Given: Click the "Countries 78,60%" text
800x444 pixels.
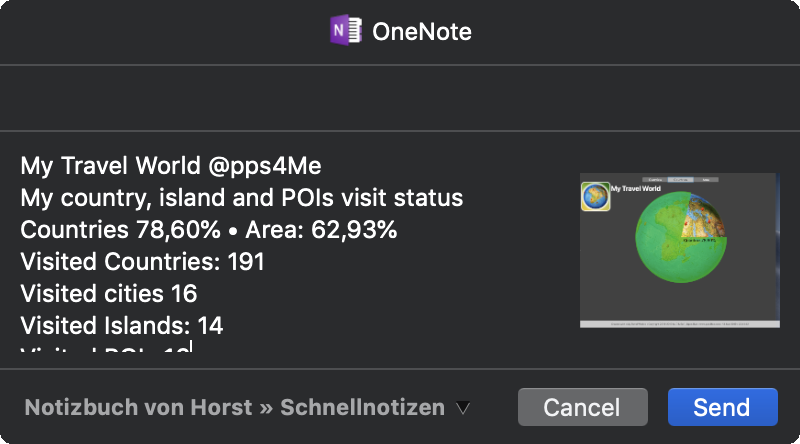Looking at the screenshot, I should (x=120, y=230).
